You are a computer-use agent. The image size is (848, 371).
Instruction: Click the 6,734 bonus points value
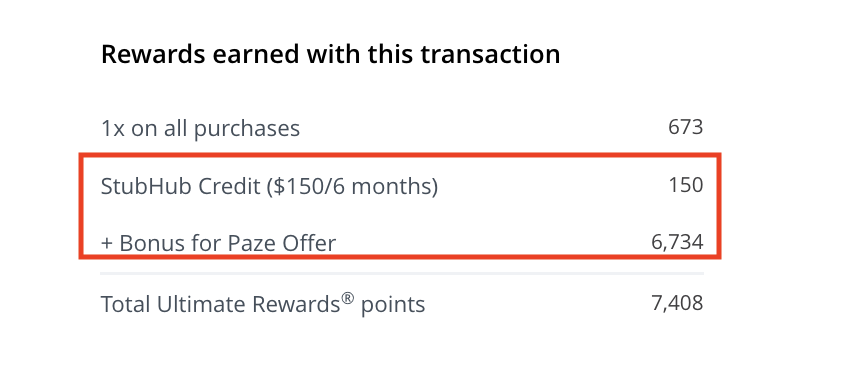coord(677,242)
